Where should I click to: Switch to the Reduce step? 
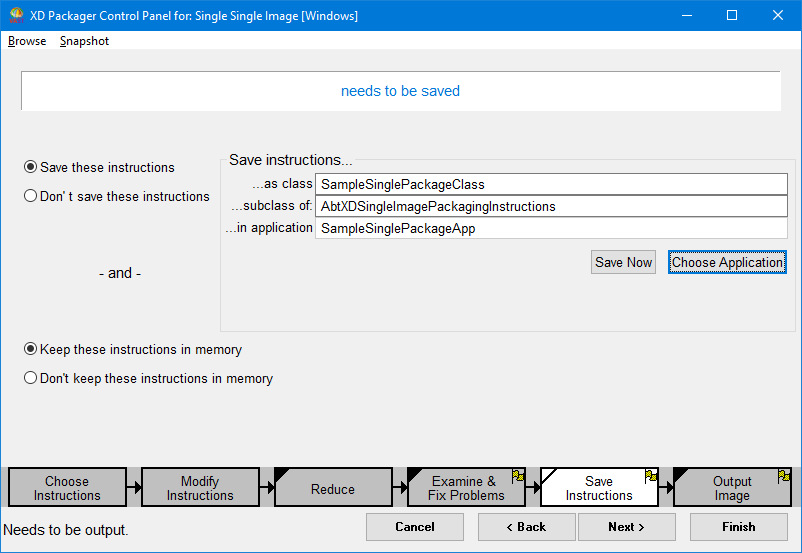click(x=333, y=489)
